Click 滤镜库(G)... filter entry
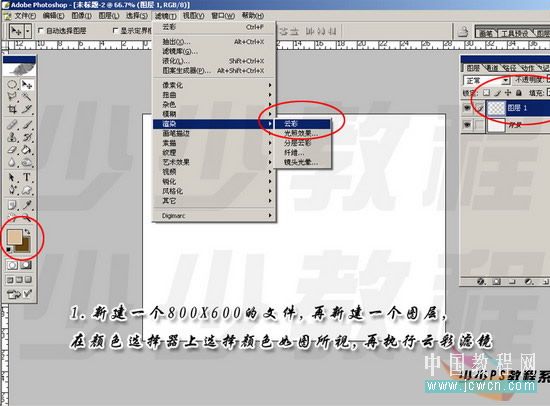550x406 pixels. (214, 51)
